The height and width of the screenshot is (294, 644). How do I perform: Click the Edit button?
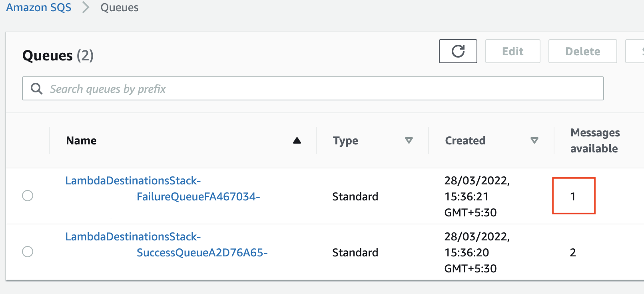click(x=512, y=51)
